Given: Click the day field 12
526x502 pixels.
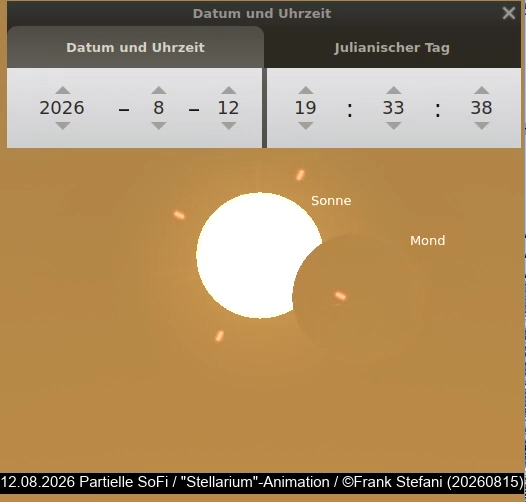Looking at the screenshot, I should click(228, 108).
